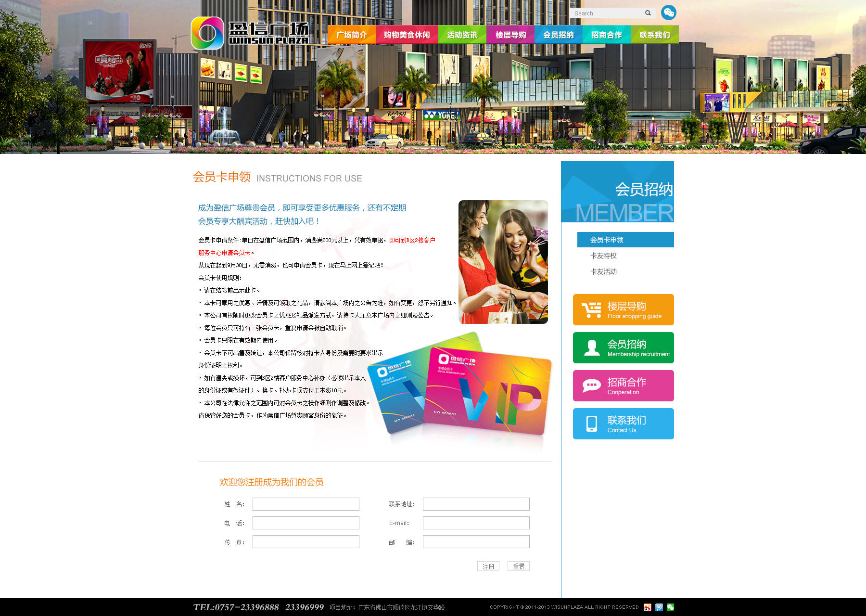Go to the 活动资讯 navigation tab

point(462,35)
